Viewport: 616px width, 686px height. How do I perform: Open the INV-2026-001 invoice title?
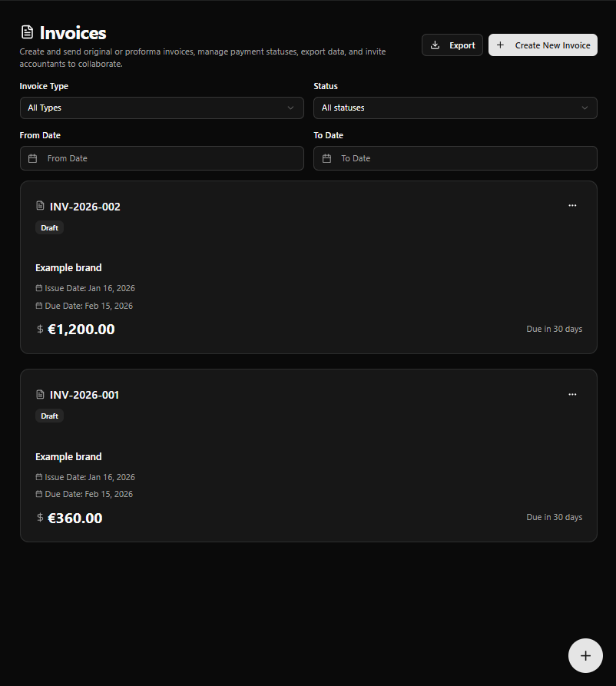[x=84, y=395]
